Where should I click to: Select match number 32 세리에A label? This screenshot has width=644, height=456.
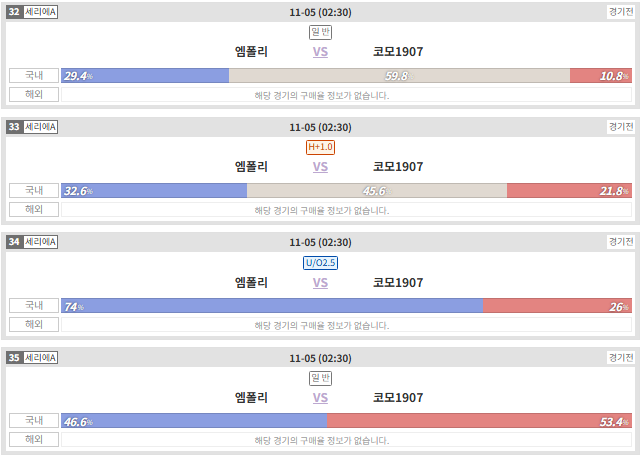(32, 12)
